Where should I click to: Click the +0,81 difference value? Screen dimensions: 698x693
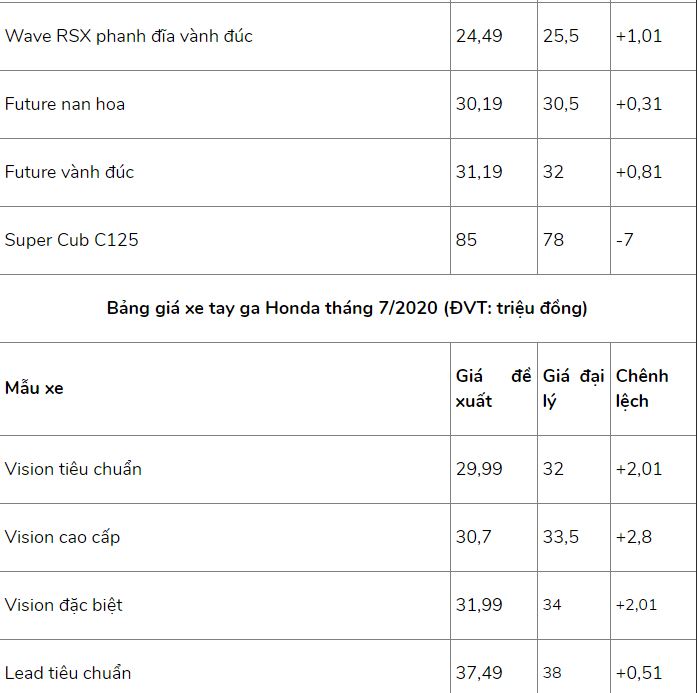click(639, 172)
